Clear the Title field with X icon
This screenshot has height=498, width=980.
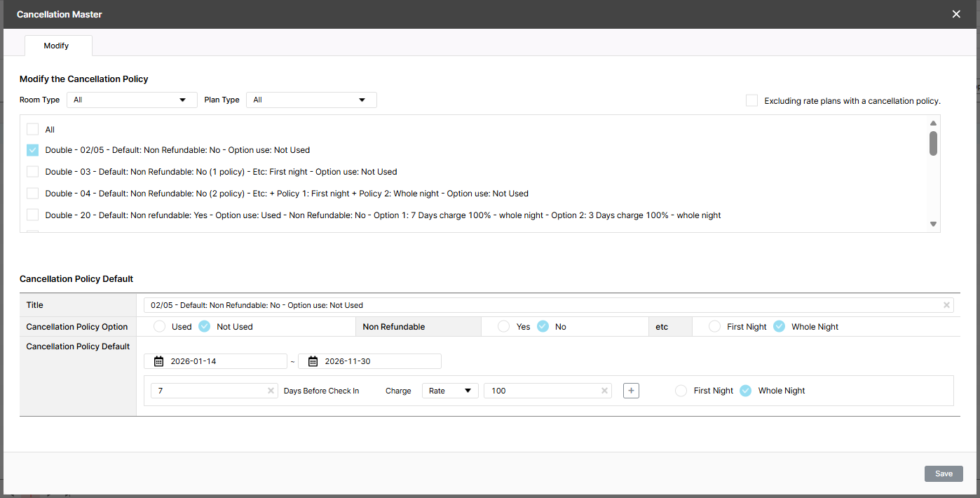coord(946,305)
